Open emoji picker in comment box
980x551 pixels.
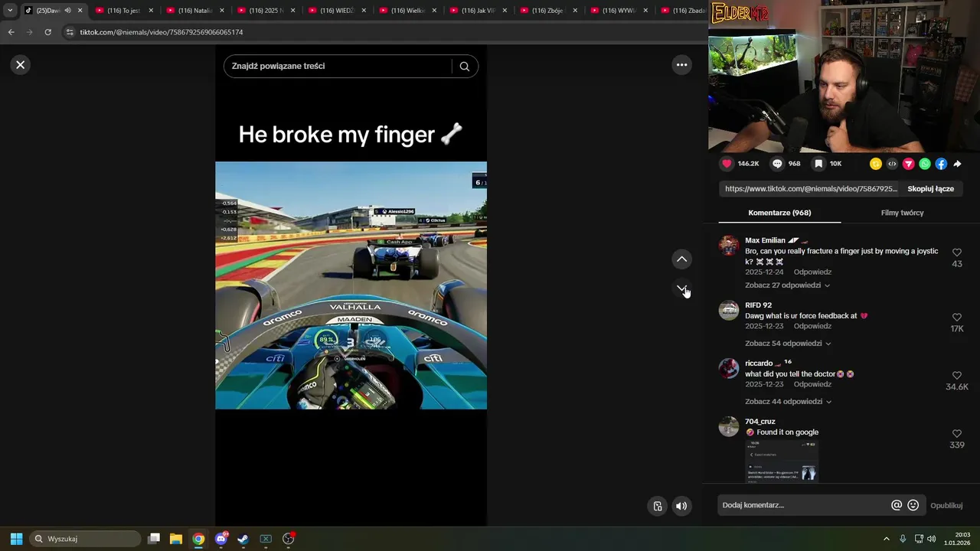coord(913,505)
